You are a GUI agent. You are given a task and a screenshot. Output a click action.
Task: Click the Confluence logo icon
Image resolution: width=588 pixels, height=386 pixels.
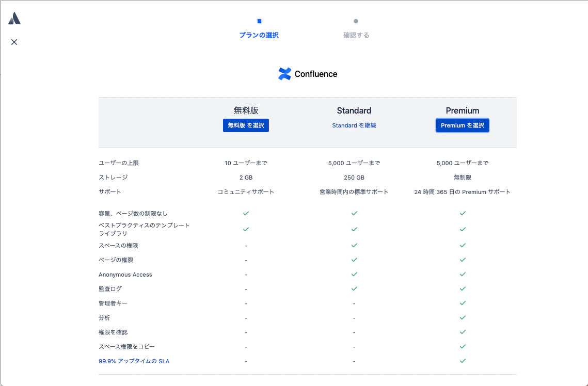click(284, 74)
